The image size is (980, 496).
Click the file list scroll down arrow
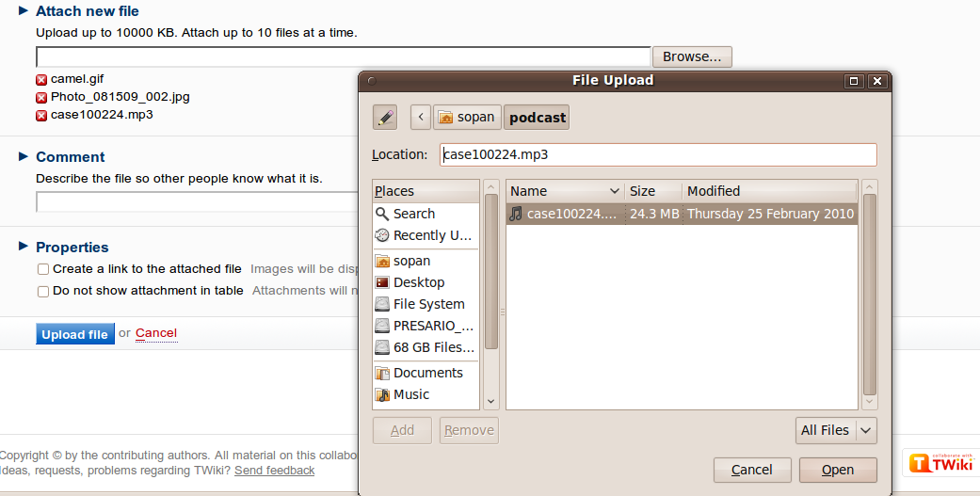tap(869, 401)
